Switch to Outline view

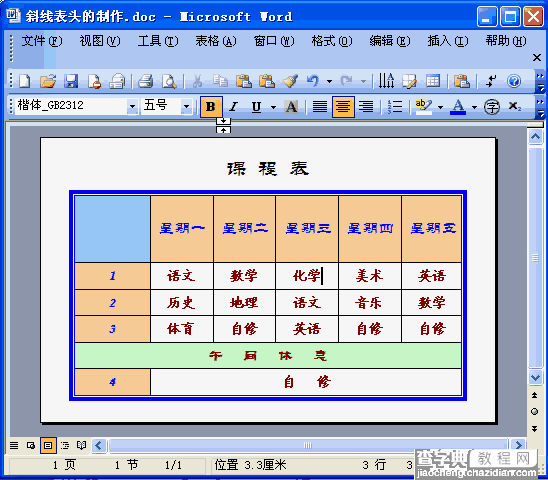pyautogui.click(x=65, y=445)
